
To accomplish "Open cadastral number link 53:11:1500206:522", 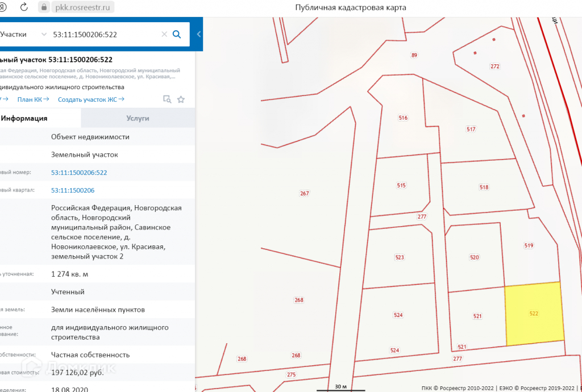I will click(79, 173).
